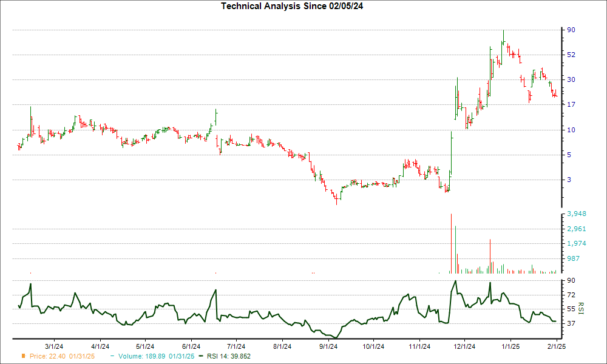
Task: Click the 3/1/24 date axis label
Action: (54, 346)
